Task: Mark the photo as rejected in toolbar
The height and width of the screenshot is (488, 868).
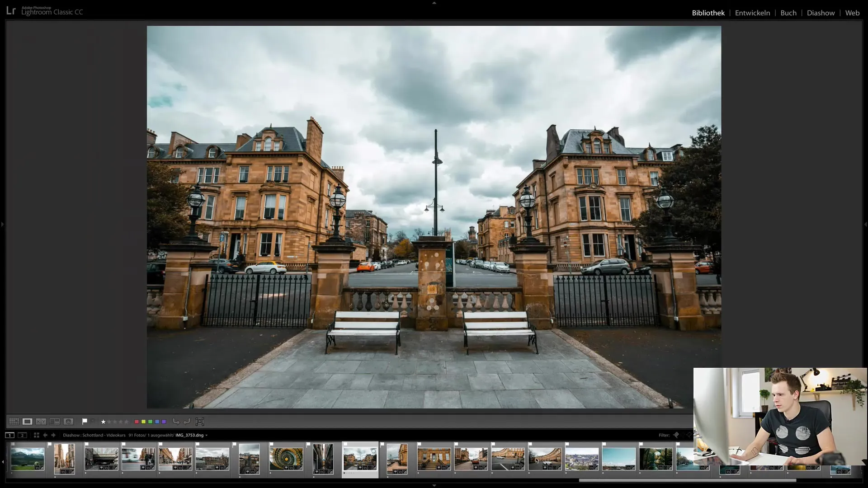Action: tap(93, 422)
